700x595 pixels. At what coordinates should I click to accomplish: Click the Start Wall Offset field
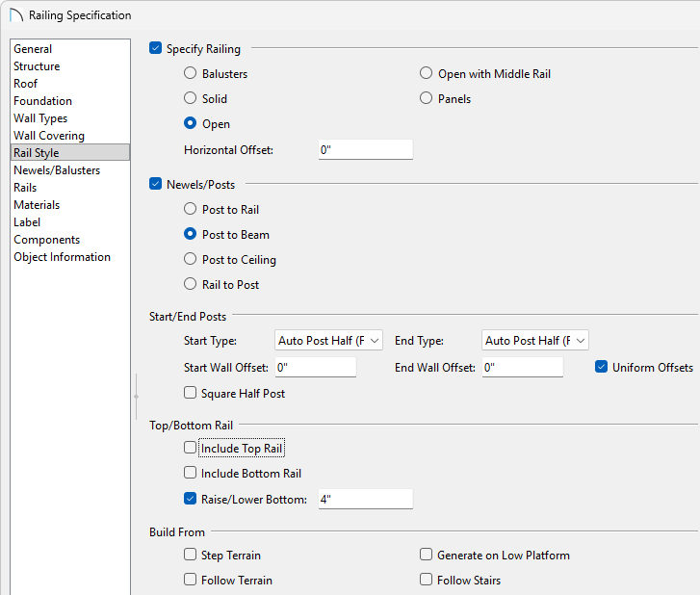click(316, 367)
